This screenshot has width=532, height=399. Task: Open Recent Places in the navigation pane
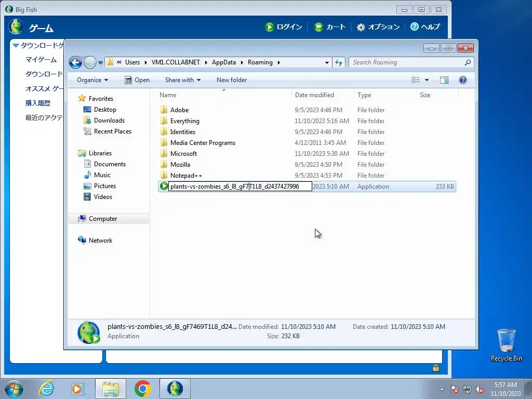point(113,131)
